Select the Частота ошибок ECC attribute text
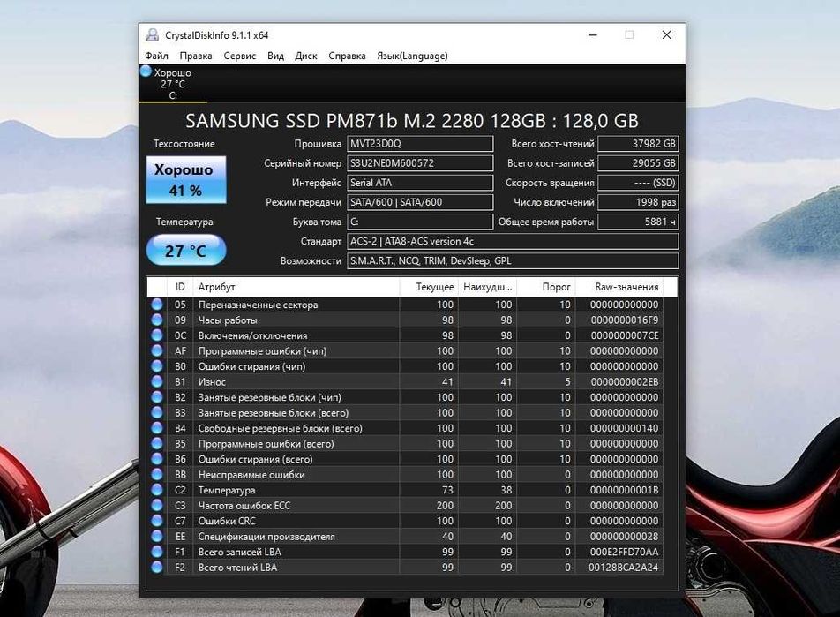840x617 pixels. [x=244, y=506]
